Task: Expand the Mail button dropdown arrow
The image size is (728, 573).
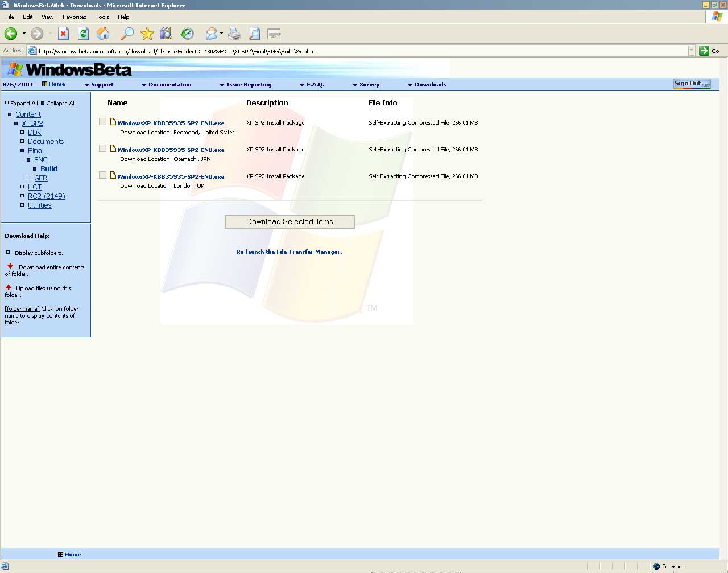Action: pyautogui.click(x=221, y=34)
